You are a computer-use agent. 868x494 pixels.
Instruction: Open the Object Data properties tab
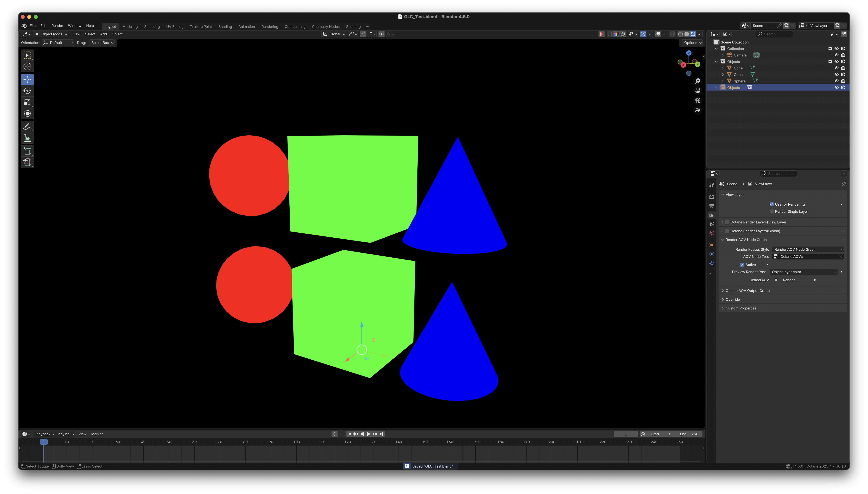click(712, 272)
